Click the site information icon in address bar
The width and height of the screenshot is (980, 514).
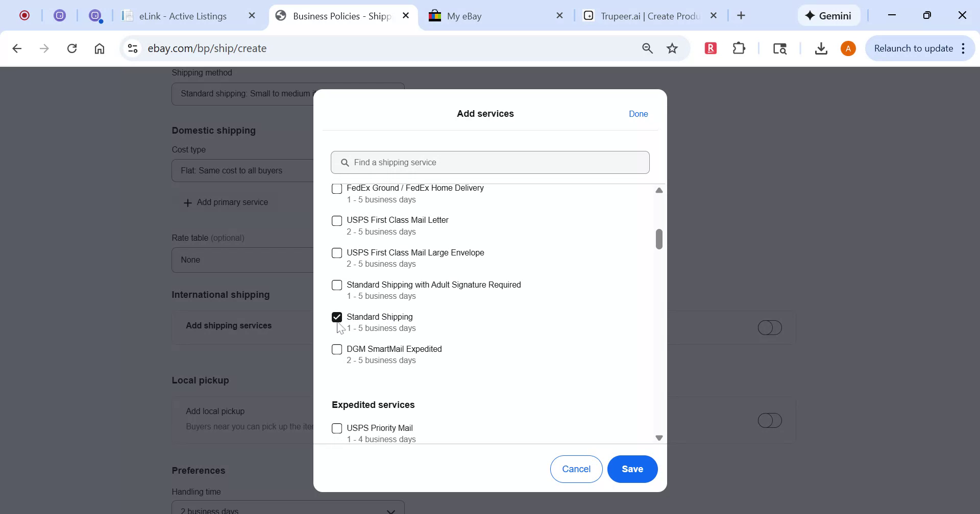tap(132, 48)
